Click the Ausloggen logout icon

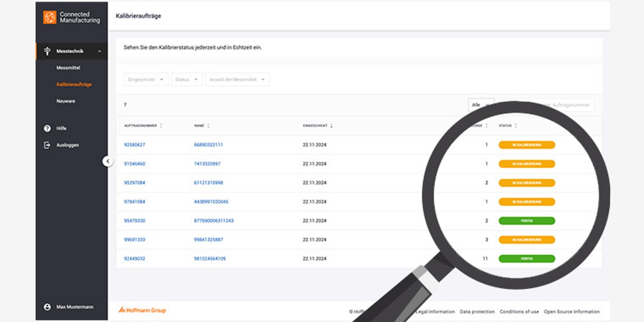coord(47,145)
